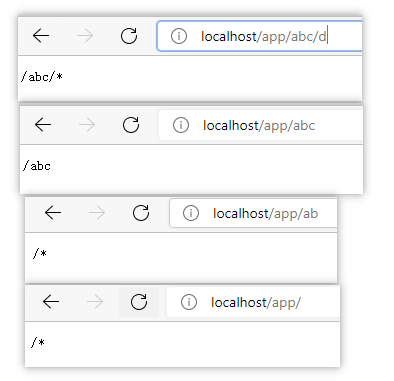This screenshot has height=381, width=394.
Task: Click forward arrow in localhost/app/abc/d window
Action: pos(85,36)
